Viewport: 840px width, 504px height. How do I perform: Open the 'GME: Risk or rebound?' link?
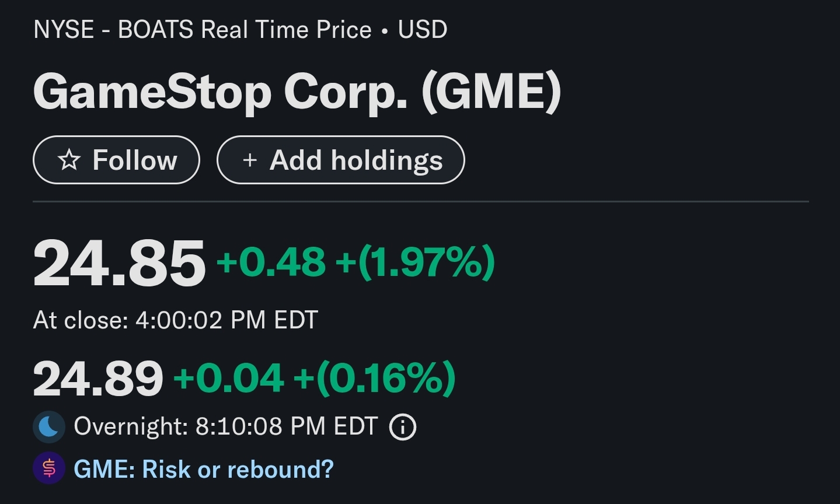tap(203, 469)
